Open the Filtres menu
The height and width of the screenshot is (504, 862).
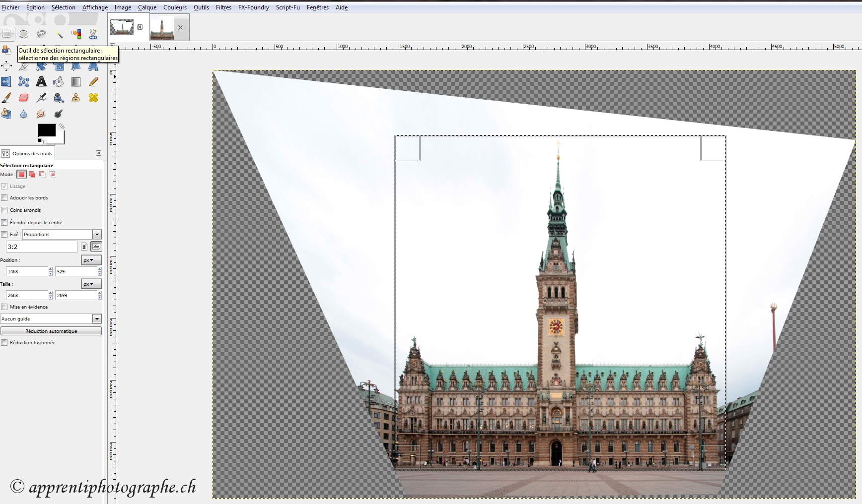[x=223, y=7]
